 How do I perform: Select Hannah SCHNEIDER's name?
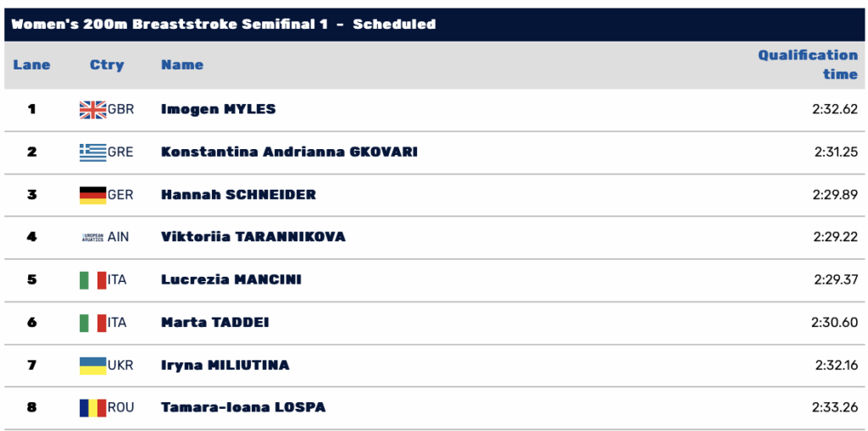[238, 195]
